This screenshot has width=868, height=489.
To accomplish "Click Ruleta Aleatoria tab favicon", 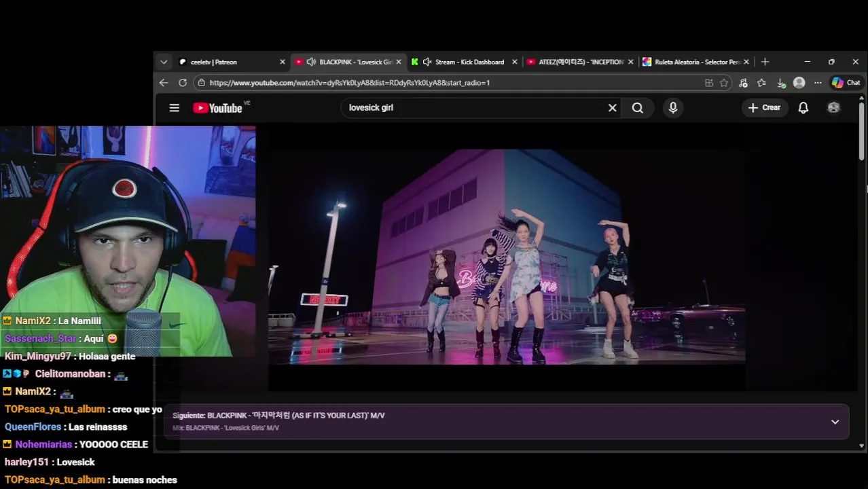I will click(647, 62).
